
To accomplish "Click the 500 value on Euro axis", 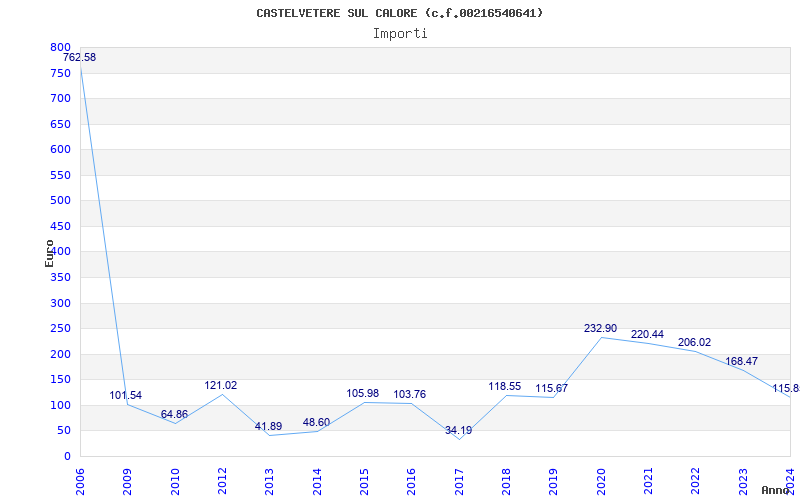I will 60,201.
